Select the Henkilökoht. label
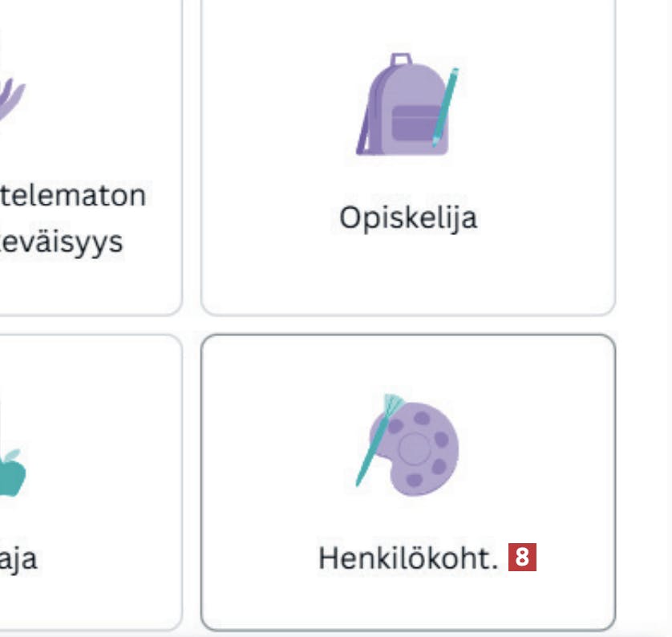Image resolution: width=672 pixels, height=637 pixels. [x=408, y=558]
